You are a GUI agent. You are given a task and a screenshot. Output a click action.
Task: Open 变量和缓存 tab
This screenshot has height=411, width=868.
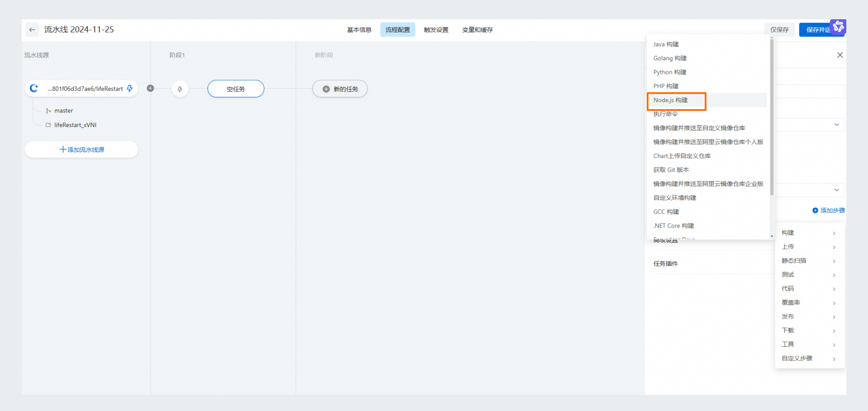click(x=477, y=30)
